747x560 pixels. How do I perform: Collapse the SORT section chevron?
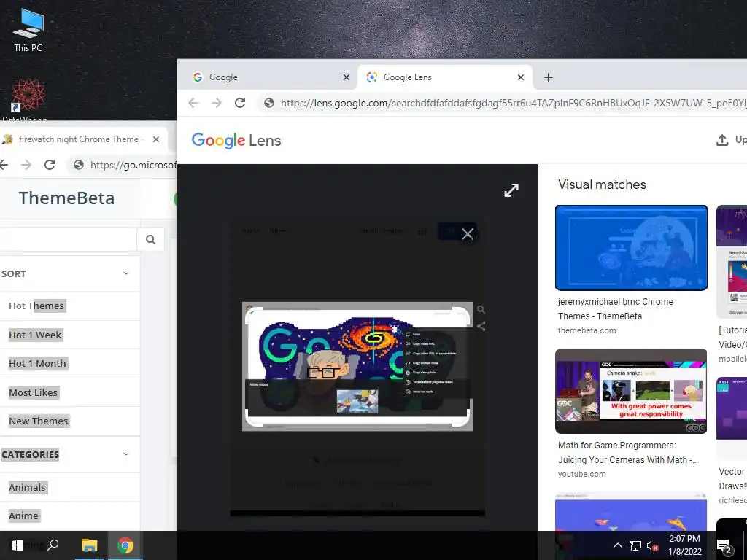(126, 273)
